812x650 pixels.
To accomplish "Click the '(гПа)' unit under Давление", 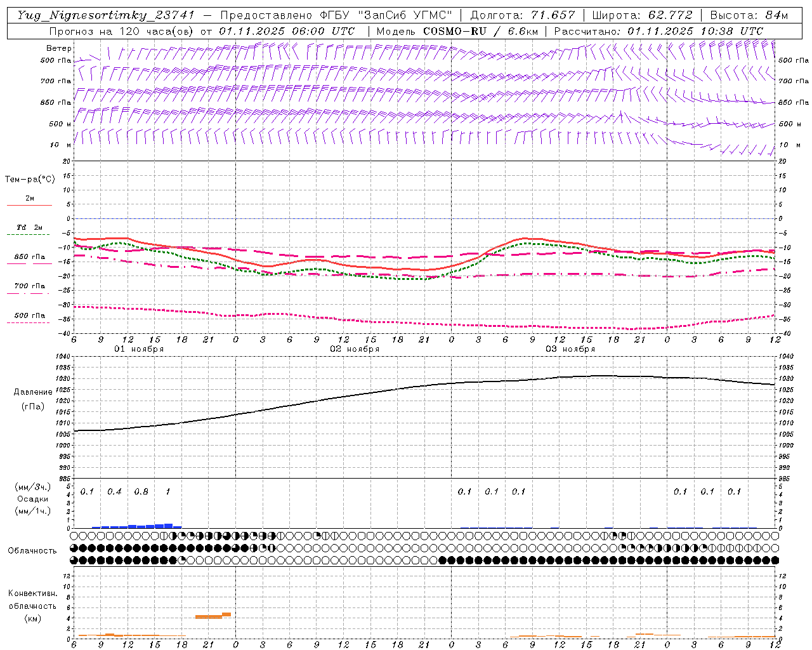I will pyautogui.click(x=33, y=407).
